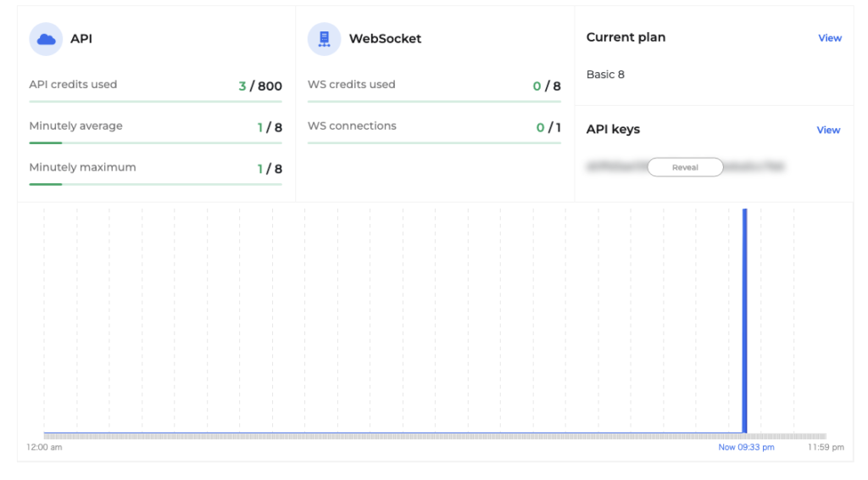The width and height of the screenshot is (868, 480).
Task: Click the 11:59 pm axis label
Action: point(826,447)
